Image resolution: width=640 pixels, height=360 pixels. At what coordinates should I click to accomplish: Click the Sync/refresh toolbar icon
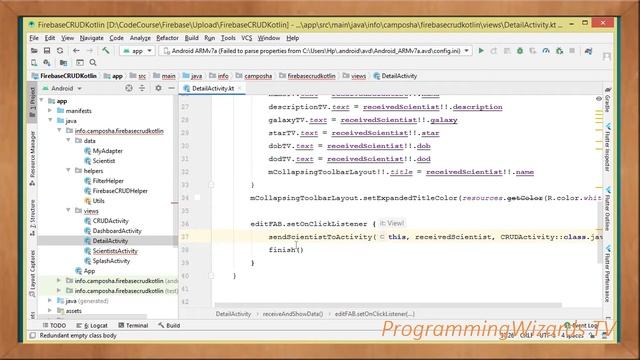tap(60, 51)
